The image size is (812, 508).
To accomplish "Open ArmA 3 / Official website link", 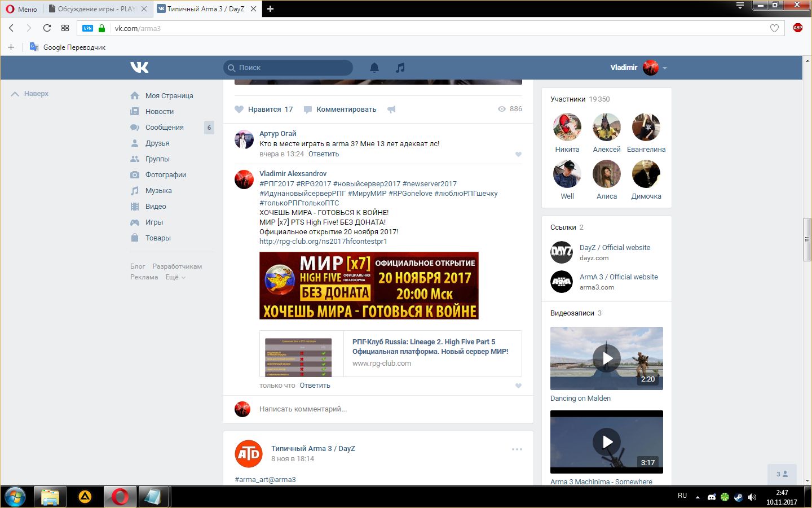I will 619,277.
